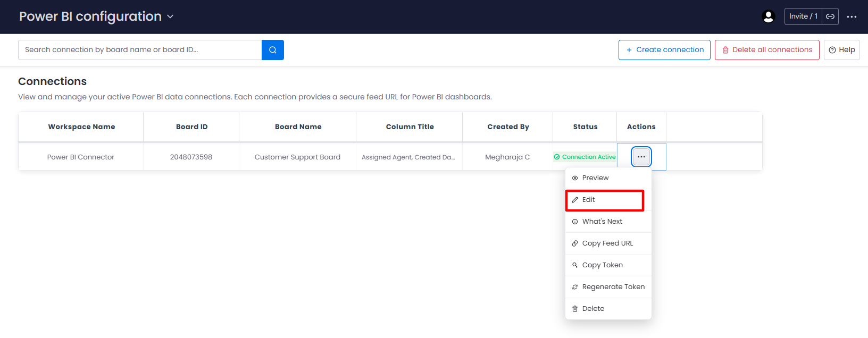Open the user avatar profile icon
The image size is (868, 338).
[768, 16]
